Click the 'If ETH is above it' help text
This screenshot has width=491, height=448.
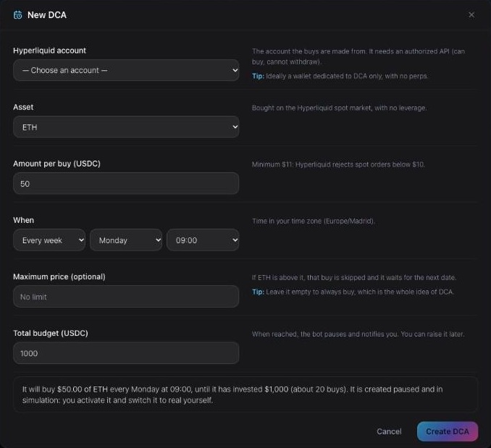click(x=354, y=277)
